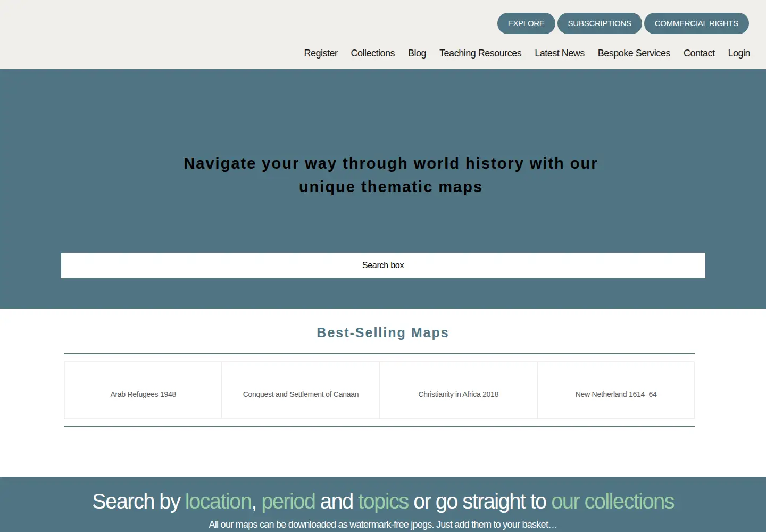Open the New Netherland 1614–64 card
The height and width of the screenshot is (532, 766).
(616, 390)
